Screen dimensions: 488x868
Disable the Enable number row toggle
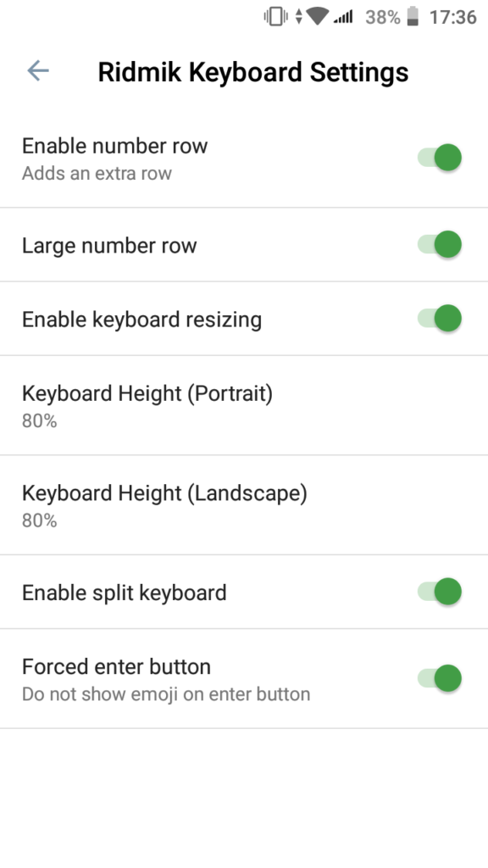[440, 158]
